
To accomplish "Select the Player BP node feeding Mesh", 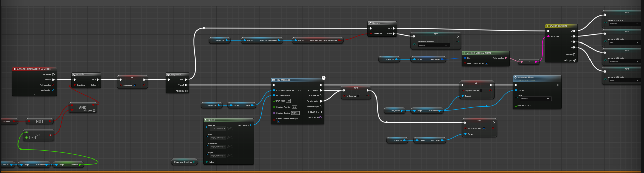I will (212, 105).
